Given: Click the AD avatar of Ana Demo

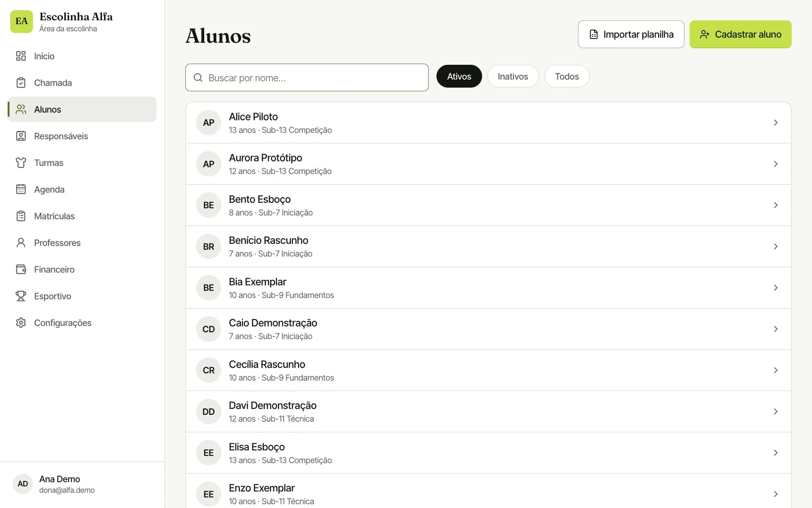Looking at the screenshot, I should [x=23, y=484].
